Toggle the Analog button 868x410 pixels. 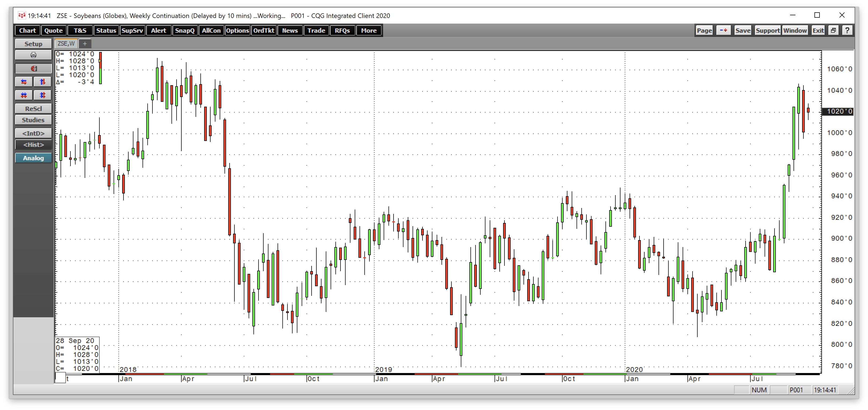33,158
